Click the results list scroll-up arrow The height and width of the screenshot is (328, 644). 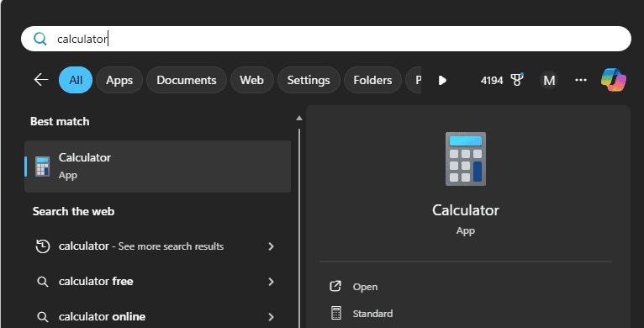[x=299, y=118]
